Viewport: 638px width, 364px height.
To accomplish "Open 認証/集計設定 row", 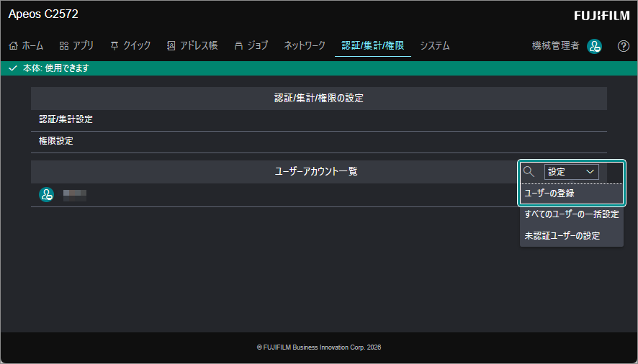I will tap(318, 119).
